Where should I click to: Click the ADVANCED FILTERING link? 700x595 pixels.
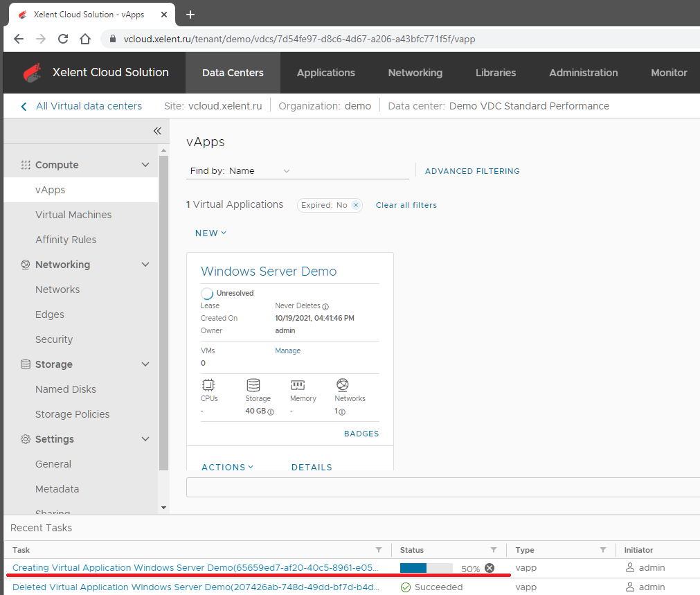472,171
